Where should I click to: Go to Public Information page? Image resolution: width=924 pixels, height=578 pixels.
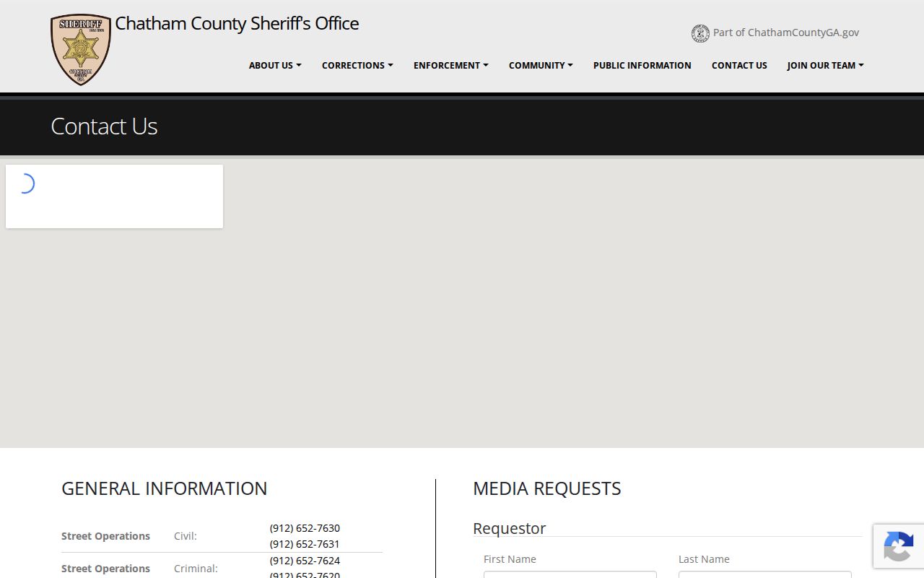pyautogui.click(x=642, y=65)
